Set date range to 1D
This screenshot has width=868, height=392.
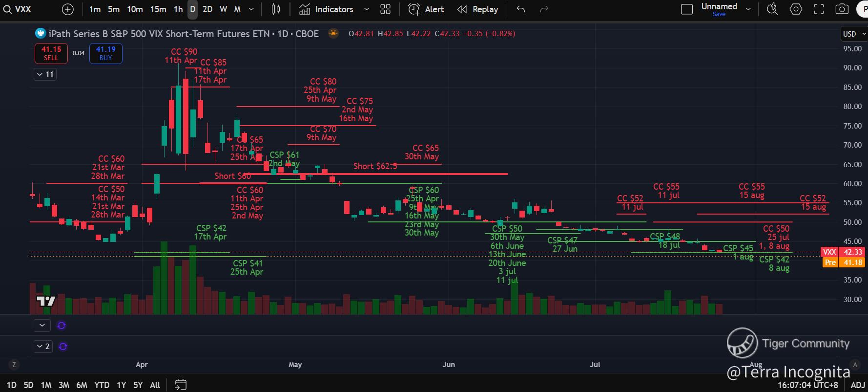[x=11, y=385]
